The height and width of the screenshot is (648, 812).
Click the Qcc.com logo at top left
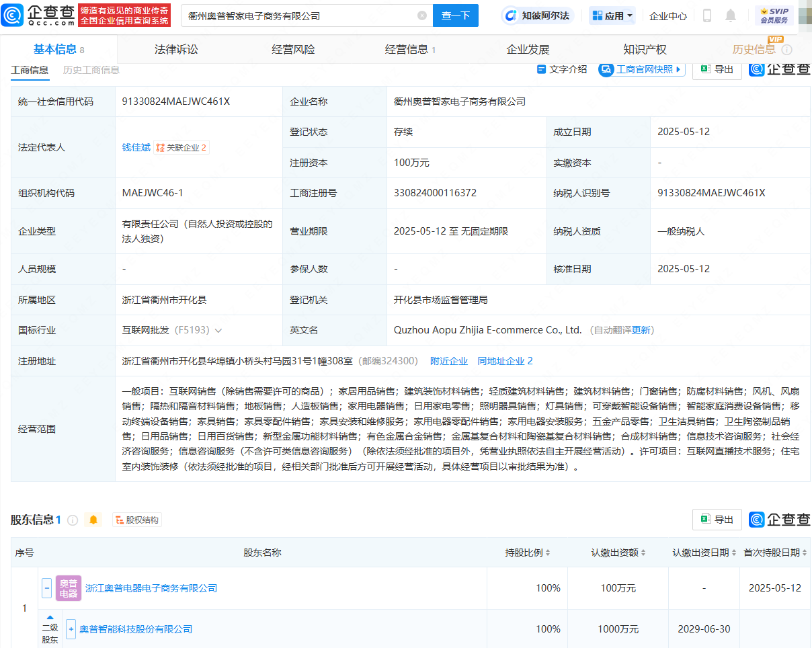38,15
